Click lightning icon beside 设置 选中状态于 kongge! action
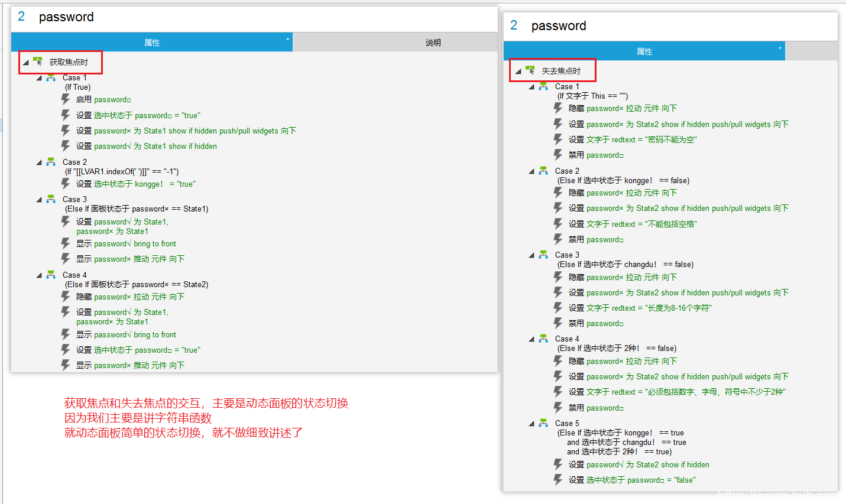Viewport: 846px width, 504px height. coord(66,184)
